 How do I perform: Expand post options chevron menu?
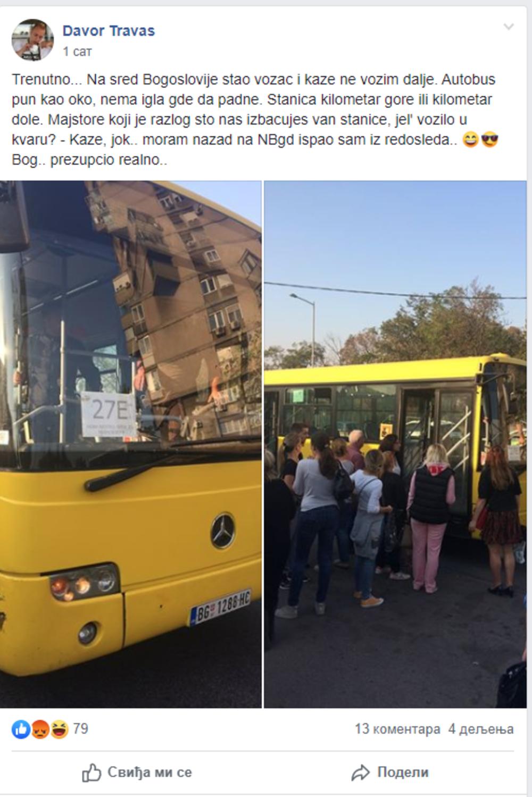(509, 27)
